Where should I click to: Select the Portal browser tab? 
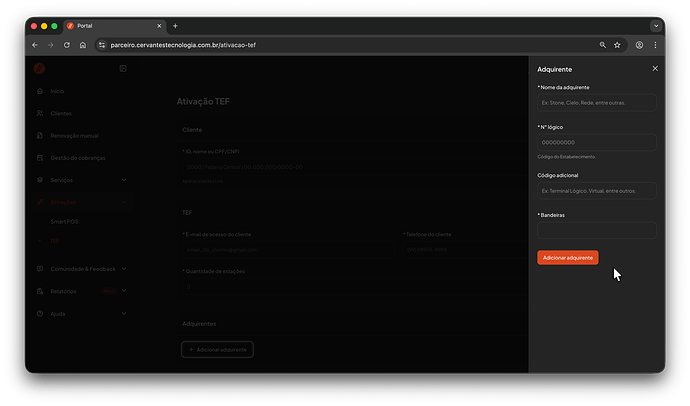pos(112,25)
